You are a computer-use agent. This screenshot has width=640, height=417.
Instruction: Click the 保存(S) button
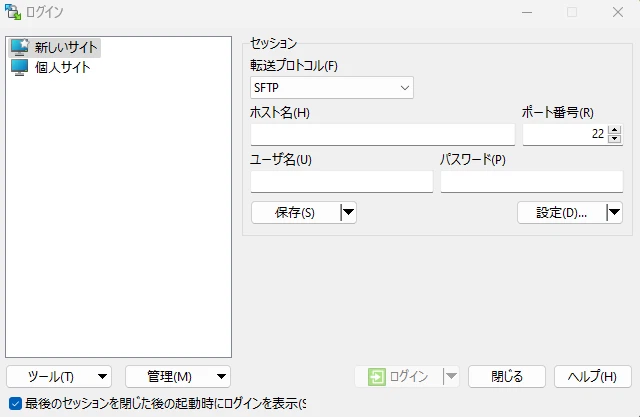[295, 213]
